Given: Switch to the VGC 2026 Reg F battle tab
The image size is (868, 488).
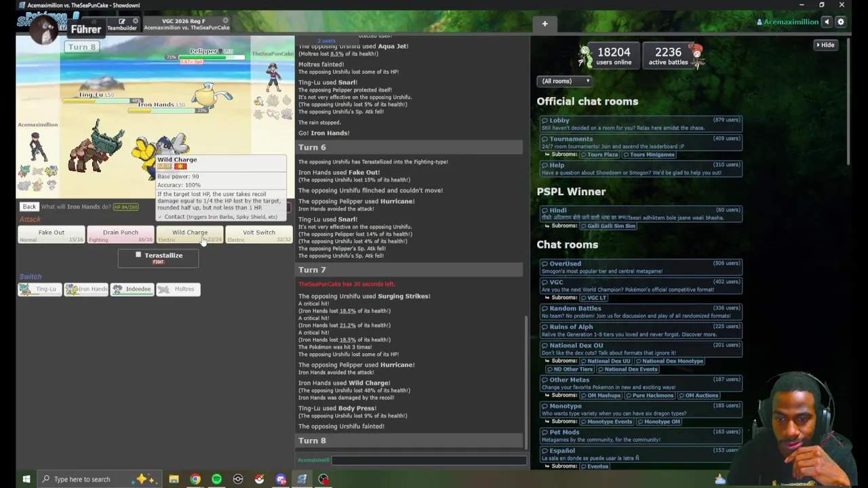Looking at the screenshot, I should pyautogui.click(x=186, y=24).
